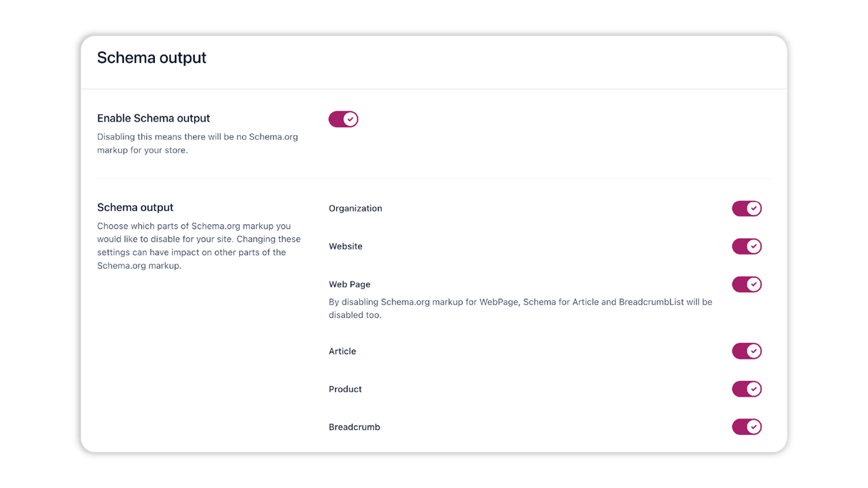Click the divider line below page title
Image resolution: width=868 pixels, height=488 pixels.
[x=434, y=89]
